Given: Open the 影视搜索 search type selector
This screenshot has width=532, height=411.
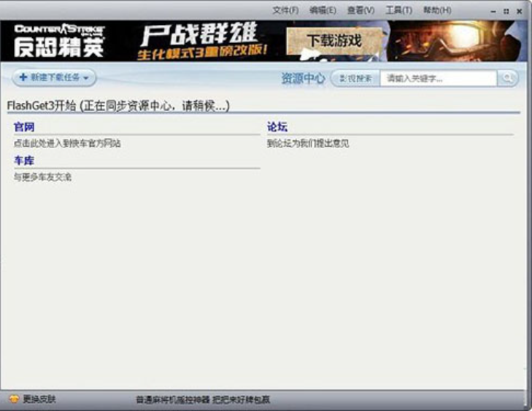Looking at the screenshot, I should [x=355, y=78].
